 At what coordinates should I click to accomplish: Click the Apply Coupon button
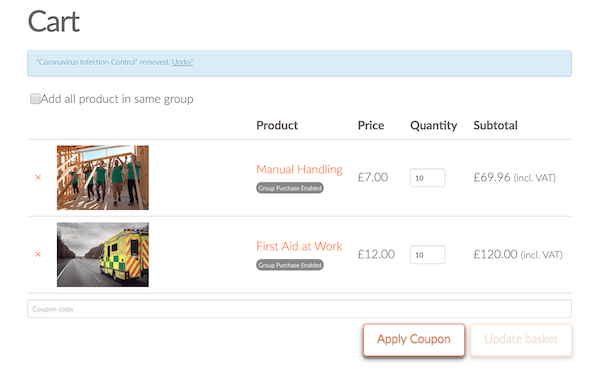[414, 339]
